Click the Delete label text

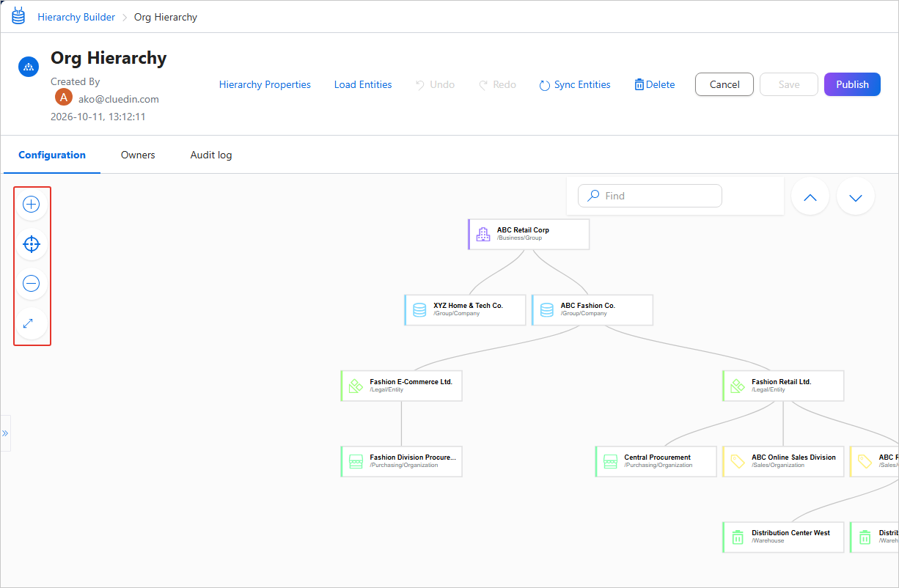661,84
